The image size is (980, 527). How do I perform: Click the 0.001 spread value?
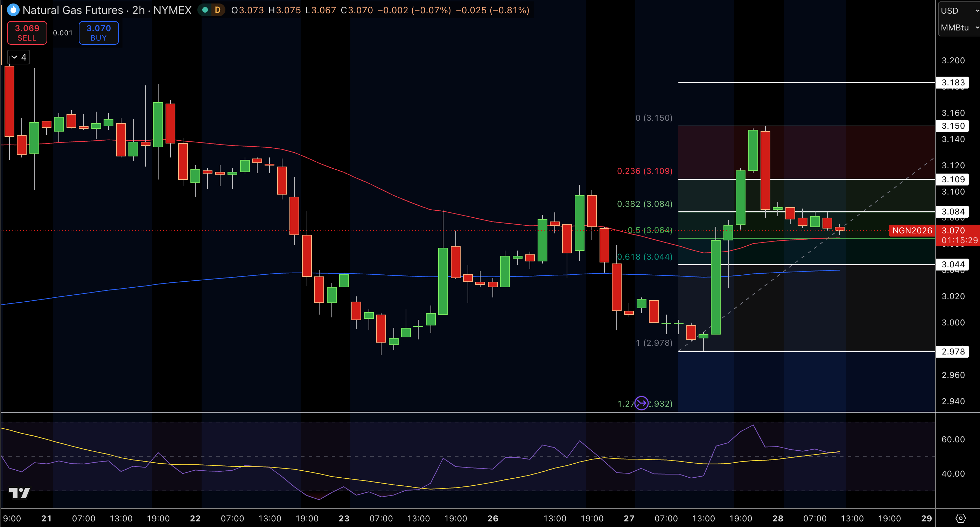point(63,33)
